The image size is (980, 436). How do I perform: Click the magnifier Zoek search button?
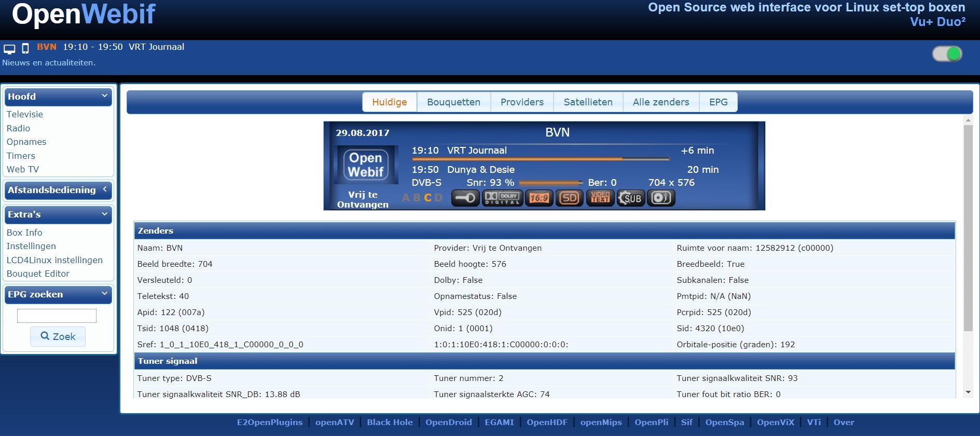coord(58,336)
